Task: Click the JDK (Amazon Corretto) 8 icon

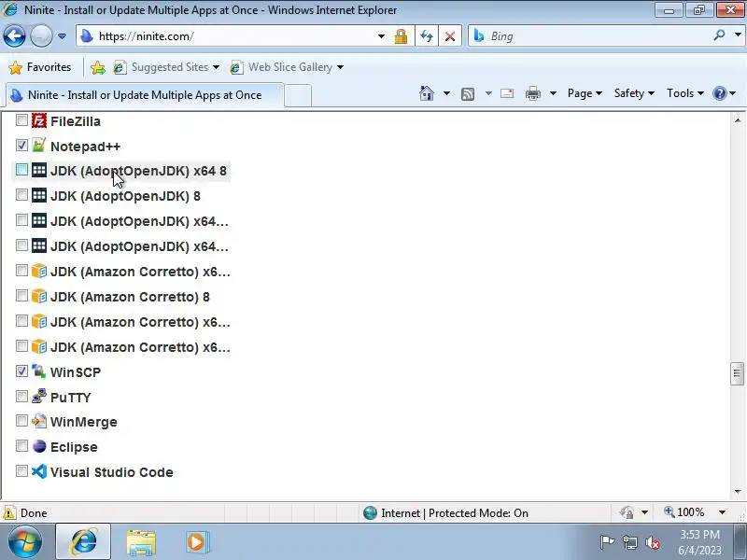Action: [39, 296]
